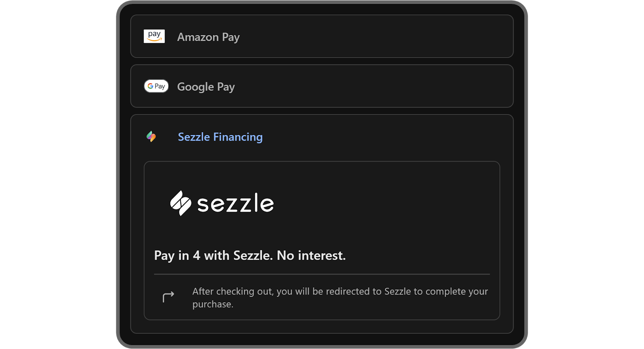Select the Google Pay label text

pyautogui.click(x=206, y=87)
